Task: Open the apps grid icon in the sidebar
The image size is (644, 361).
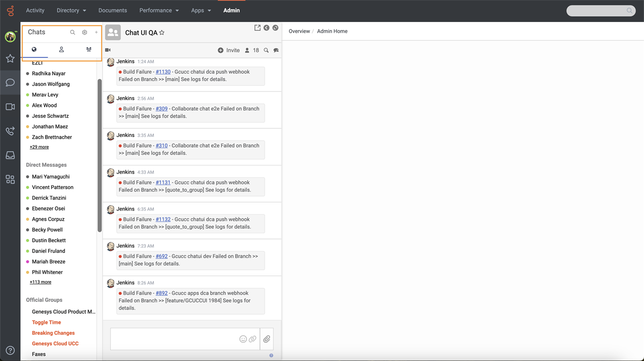Action: tap(10, 179)
